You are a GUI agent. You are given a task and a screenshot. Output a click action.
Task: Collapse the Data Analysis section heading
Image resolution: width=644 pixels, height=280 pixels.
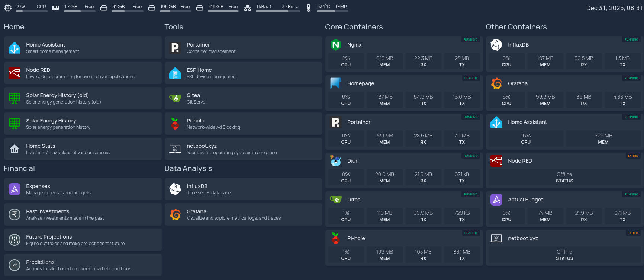point(188,168)
